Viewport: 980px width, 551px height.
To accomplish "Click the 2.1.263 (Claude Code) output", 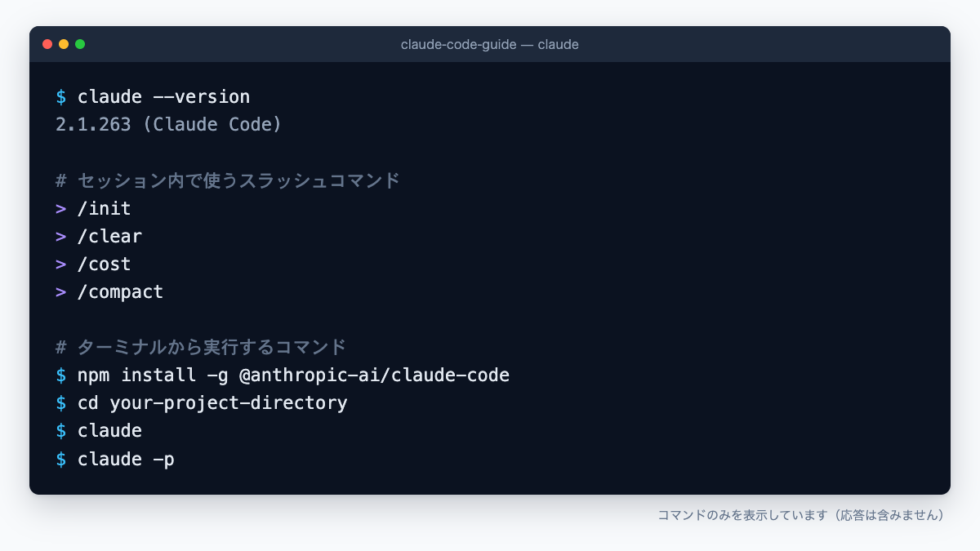I will click(x=169, y=124).
